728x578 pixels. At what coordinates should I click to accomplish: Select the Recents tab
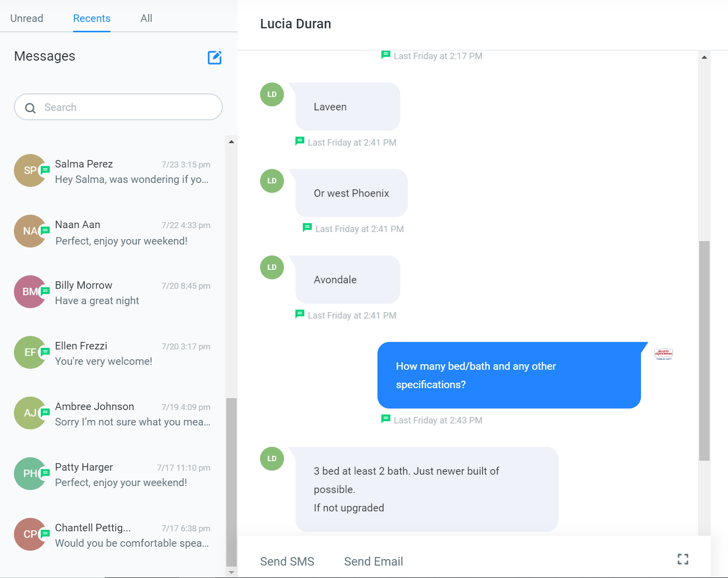91,18
